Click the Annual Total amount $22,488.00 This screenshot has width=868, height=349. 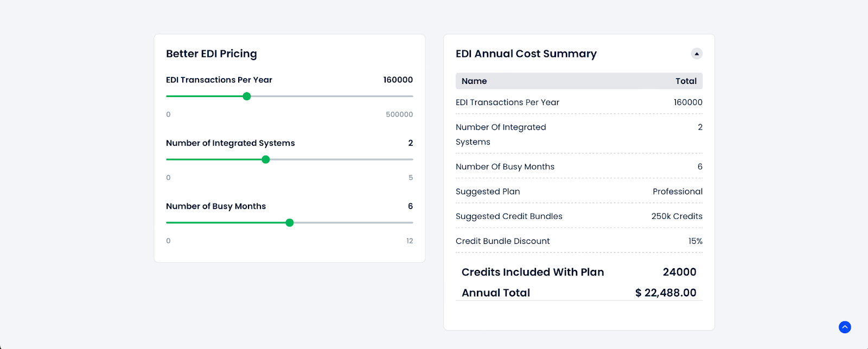tap(666, 293)
